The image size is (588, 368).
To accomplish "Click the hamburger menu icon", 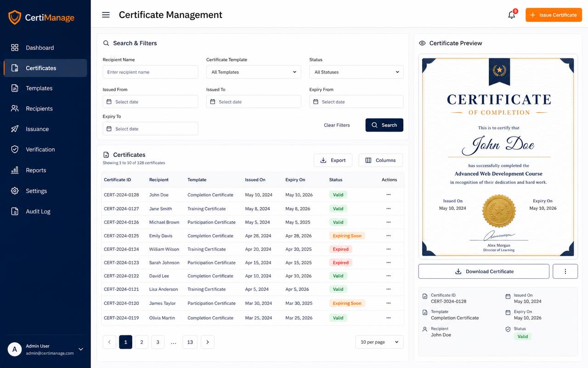I will [106, 15].
